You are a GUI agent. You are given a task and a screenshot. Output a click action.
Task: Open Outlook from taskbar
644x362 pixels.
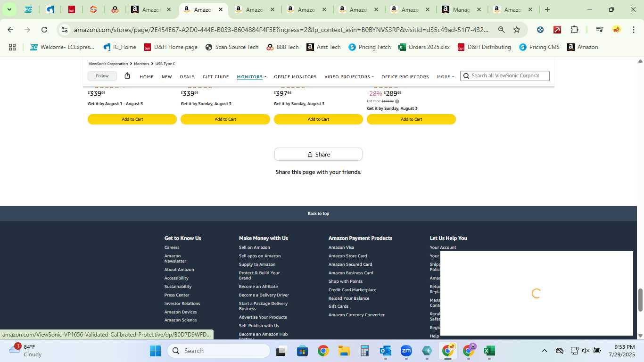pos(385,351)
